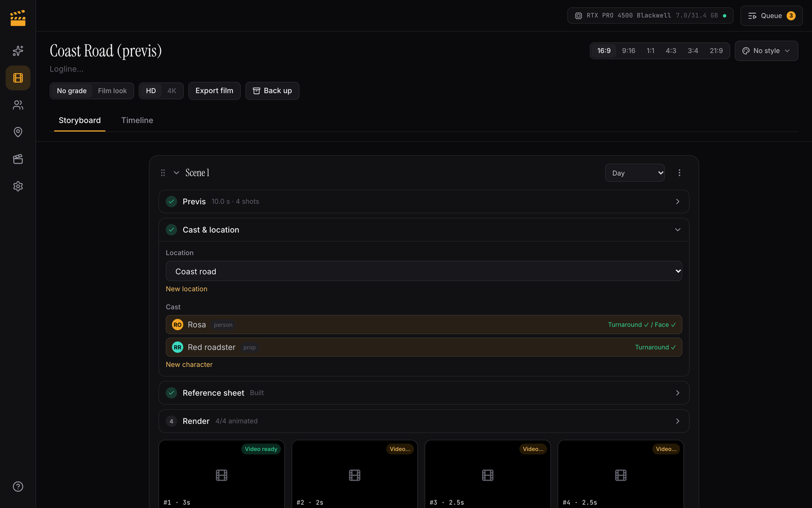Select HD resolution

tap(151, 91)
